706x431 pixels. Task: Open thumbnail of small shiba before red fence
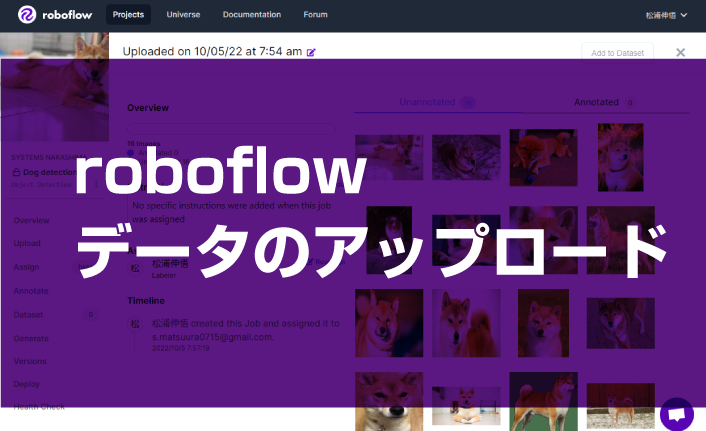(x=621, y=405)
